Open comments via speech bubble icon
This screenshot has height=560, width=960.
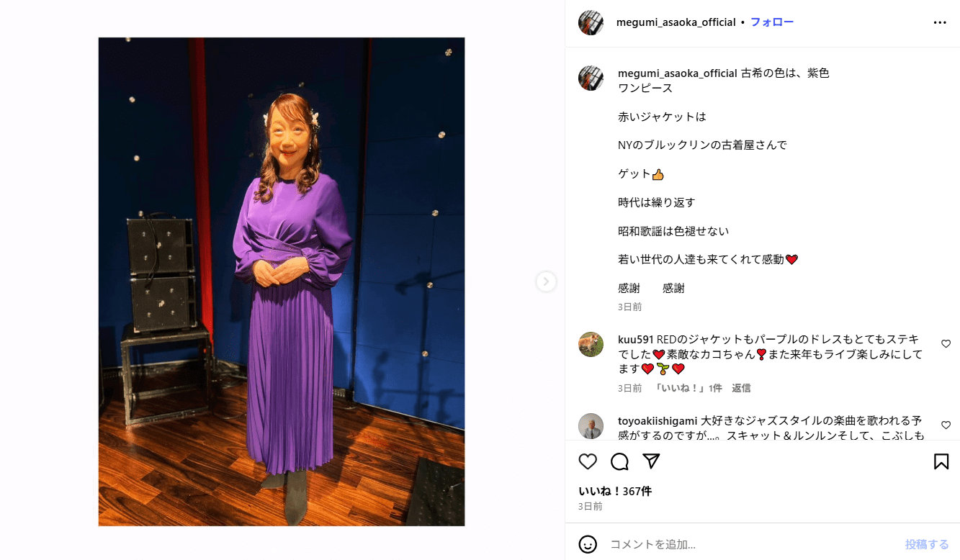pos(619,461)
